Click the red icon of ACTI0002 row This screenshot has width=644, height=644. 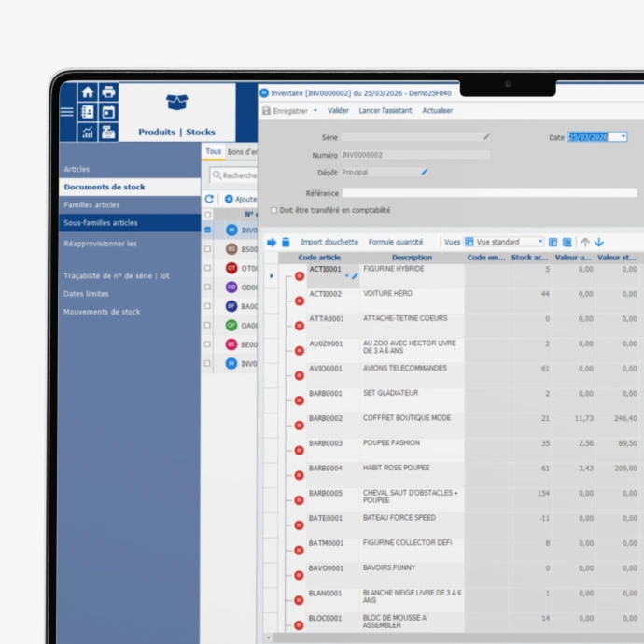(300, 301)
